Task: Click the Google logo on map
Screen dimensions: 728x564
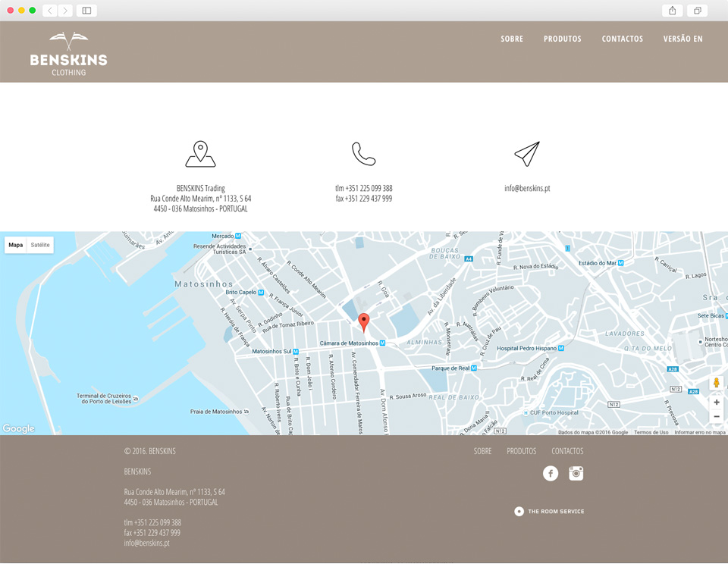Action: pos(18,428)
